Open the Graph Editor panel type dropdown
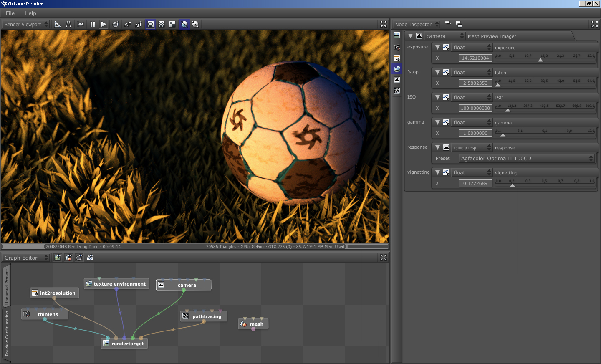The image size is (601, 364). point(26,258)
